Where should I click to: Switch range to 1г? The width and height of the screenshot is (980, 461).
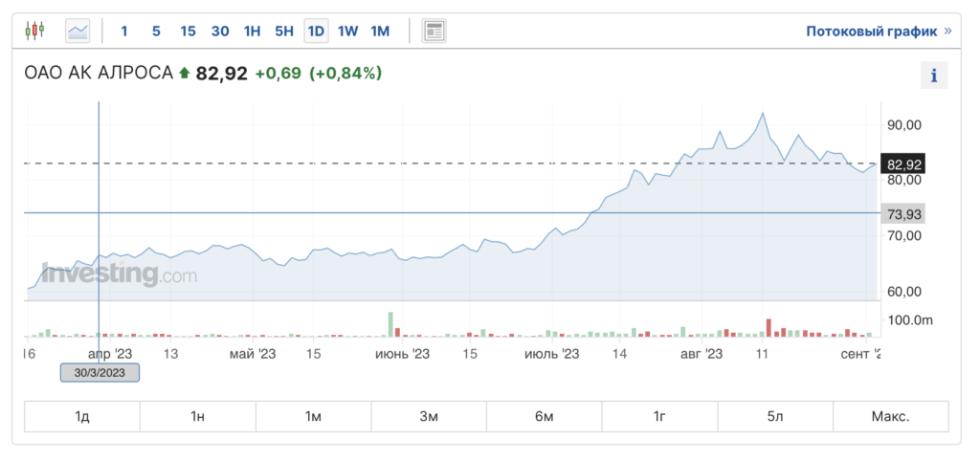coord(659,416)
